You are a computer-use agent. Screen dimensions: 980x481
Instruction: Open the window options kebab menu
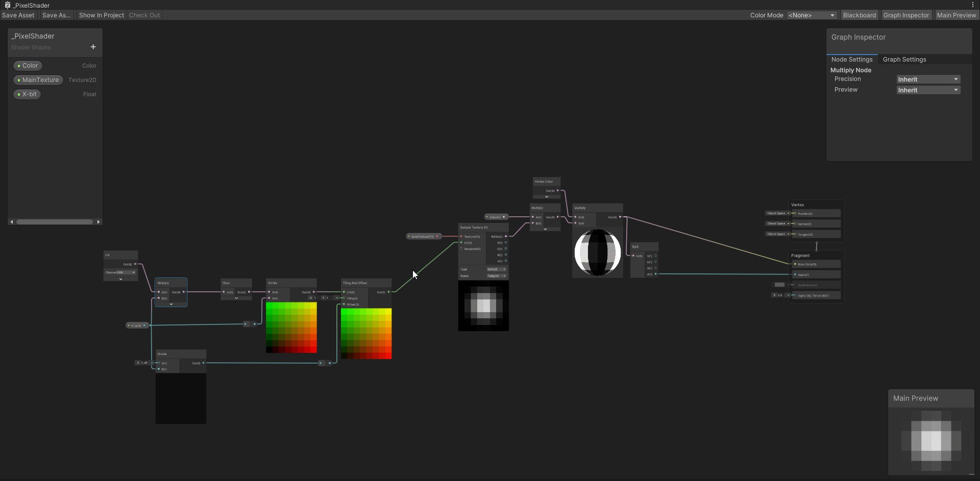tap(973, 5)
